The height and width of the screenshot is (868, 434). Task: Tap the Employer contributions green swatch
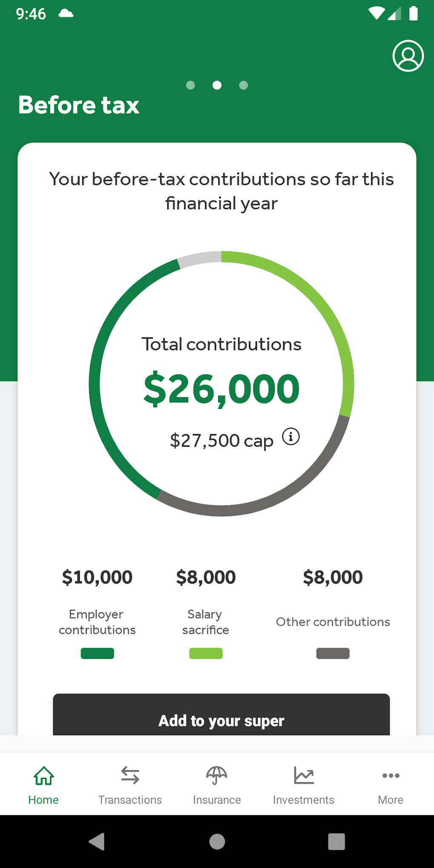97,653
